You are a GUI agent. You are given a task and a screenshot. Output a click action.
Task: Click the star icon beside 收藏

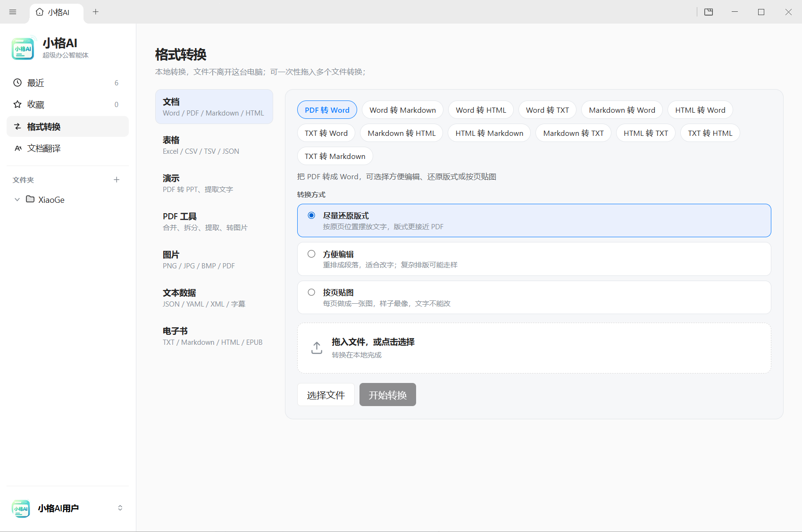[17, 104]
